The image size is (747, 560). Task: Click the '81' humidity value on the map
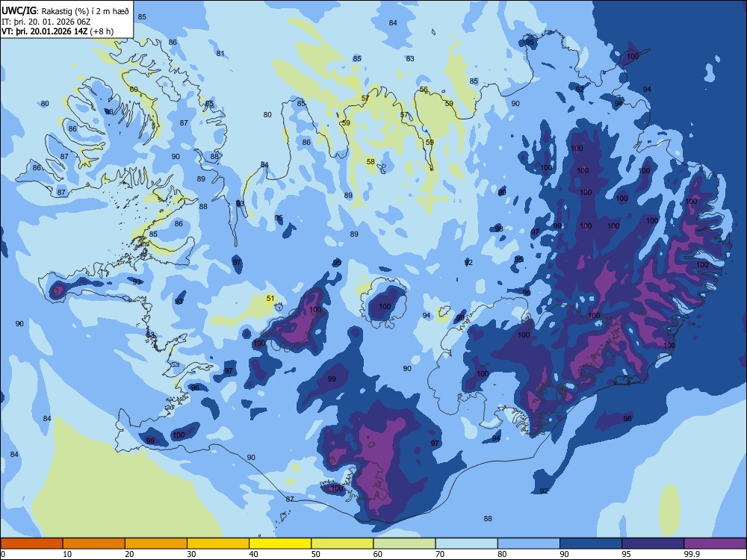click(220, 53)
